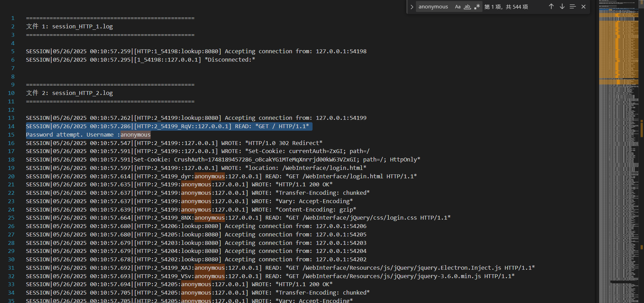This screenshot has height=303, width=644.
Task: Jump to next match arrow
Action: tap(562, 7)
